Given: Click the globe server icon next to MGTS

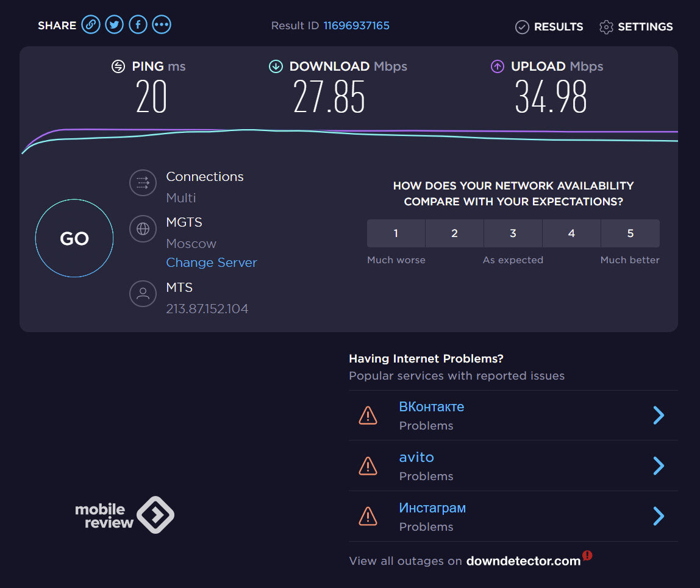Looking at the screenshot, I should 143,229.
